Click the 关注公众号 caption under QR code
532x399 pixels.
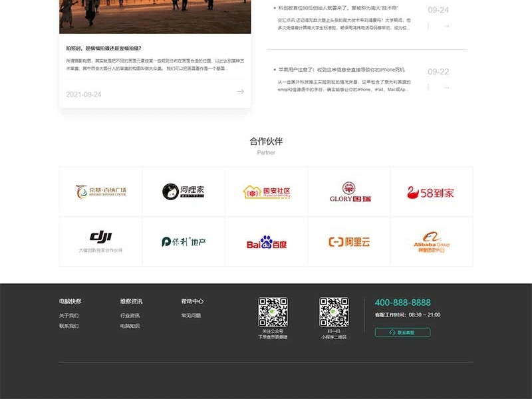273,331
